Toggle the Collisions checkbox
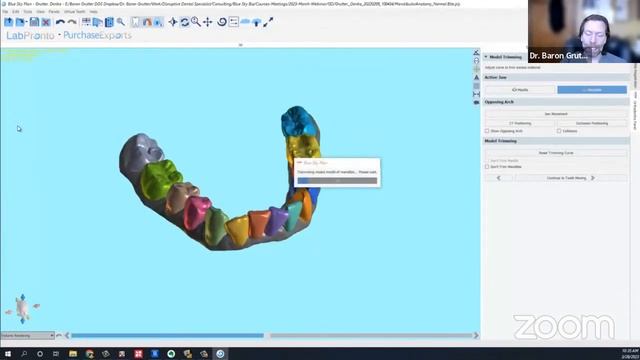 559,131
